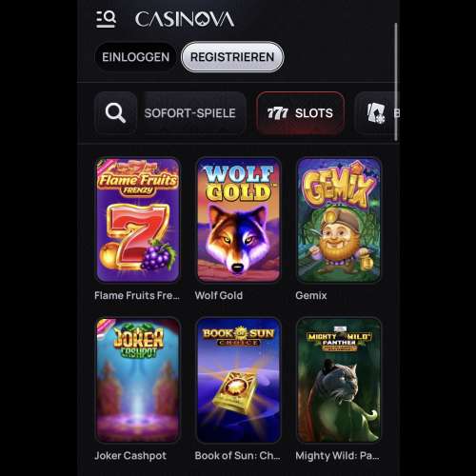
Task: Click the Einloggen button
Action: coord(135,57)
